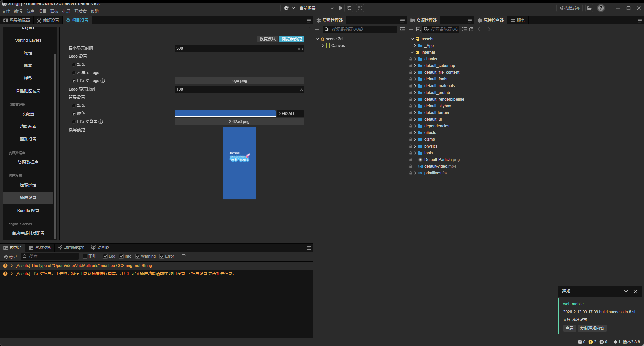Viewport: 644px width, 346px height.
Task: Open the 文件 menu
Action: click(x=6, y=11)
